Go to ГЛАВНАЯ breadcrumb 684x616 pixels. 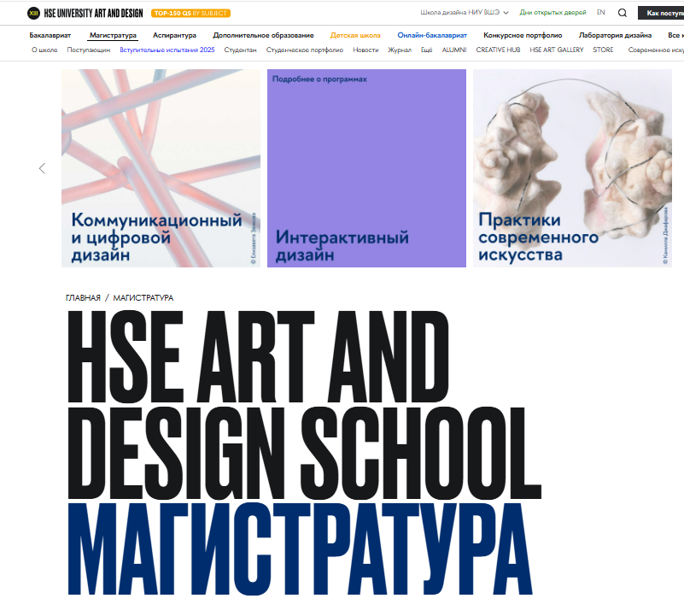click(83, 297)
